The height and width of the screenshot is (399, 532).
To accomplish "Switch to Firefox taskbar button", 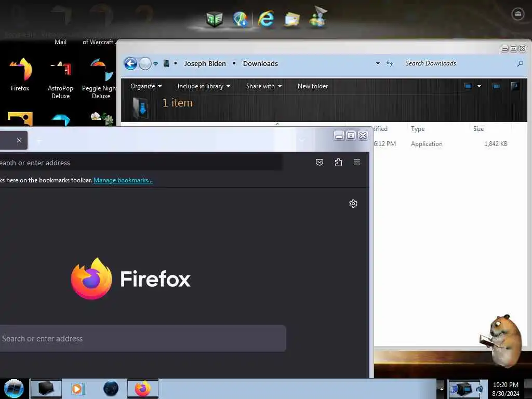I will click(x=143, y=389).
